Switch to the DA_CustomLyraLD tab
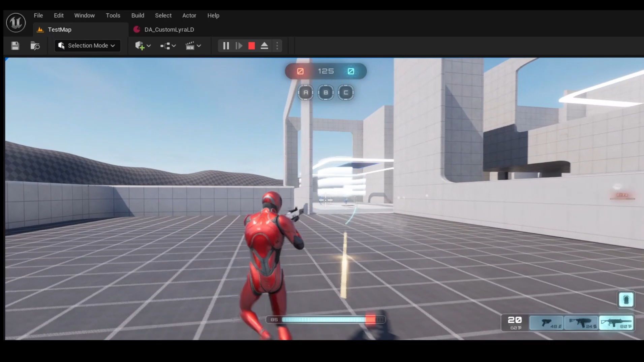 [x=169, y=30]
